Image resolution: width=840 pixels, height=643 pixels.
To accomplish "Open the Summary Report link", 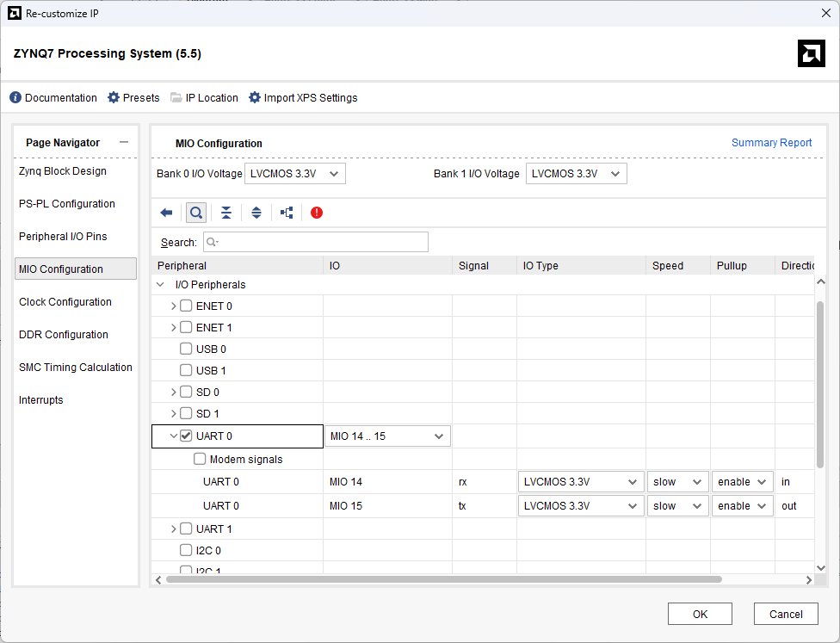I will tap(771, 143).
